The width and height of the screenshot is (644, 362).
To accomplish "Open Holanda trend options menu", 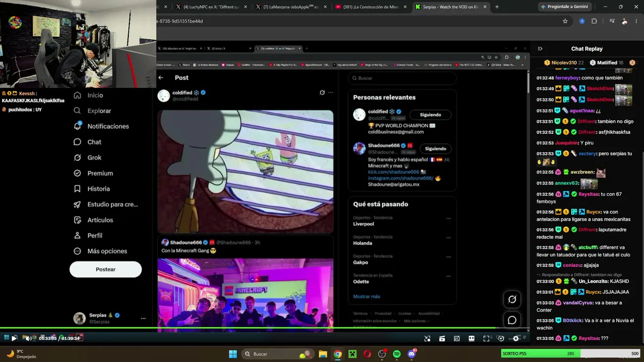I will (x=448, y=238).
